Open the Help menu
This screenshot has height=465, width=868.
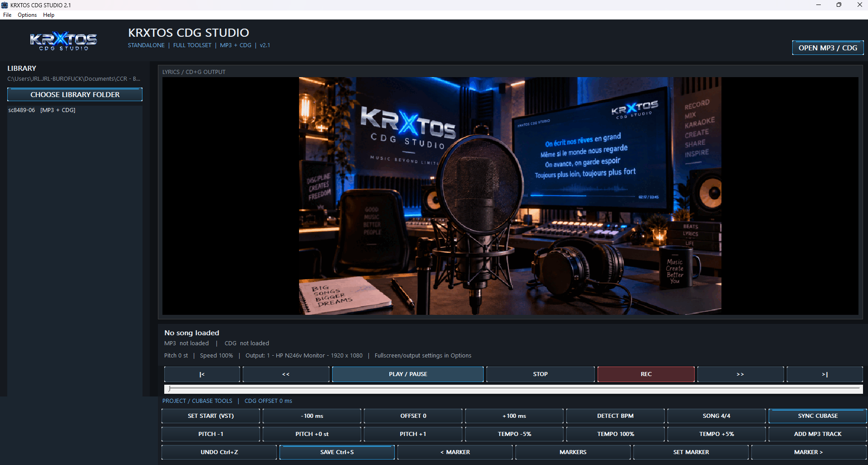click(49, 15)
